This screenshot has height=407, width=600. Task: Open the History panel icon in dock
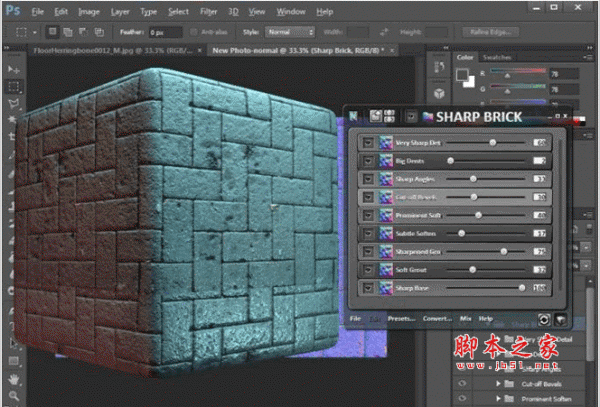[x=439, y=67]
